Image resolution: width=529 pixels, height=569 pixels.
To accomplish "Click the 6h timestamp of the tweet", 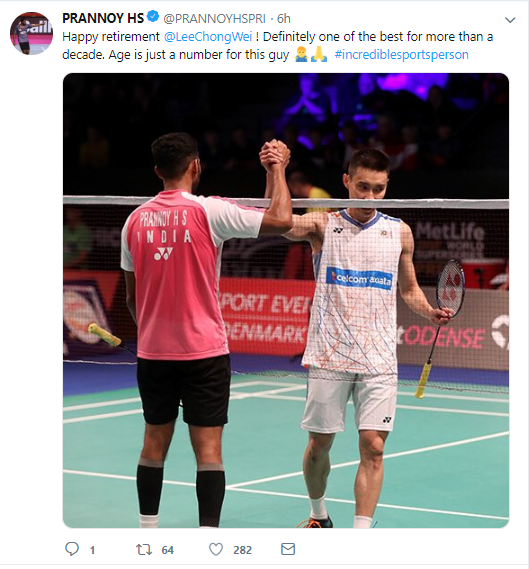I will tap(284, 19).
